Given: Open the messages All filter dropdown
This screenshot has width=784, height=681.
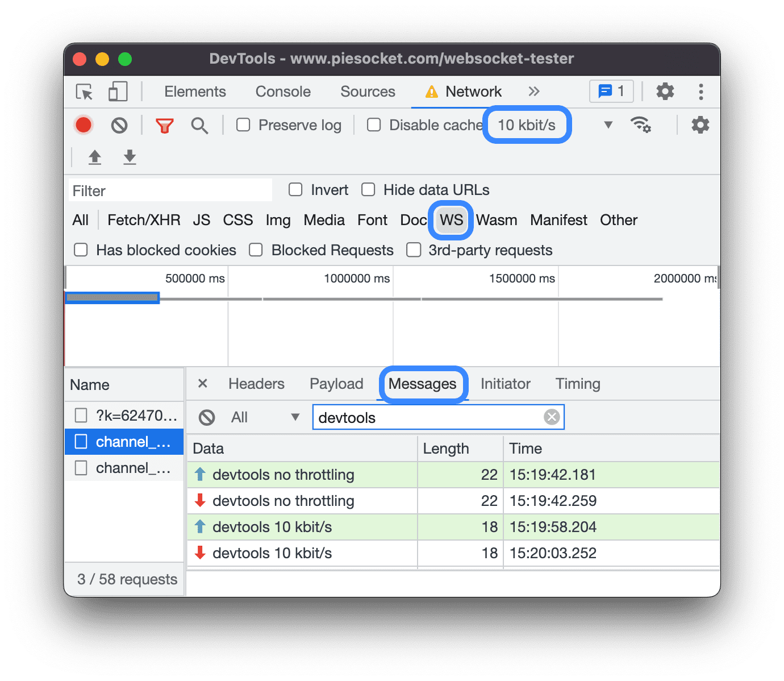Looking at the screenshot, I should pos(295,417).
